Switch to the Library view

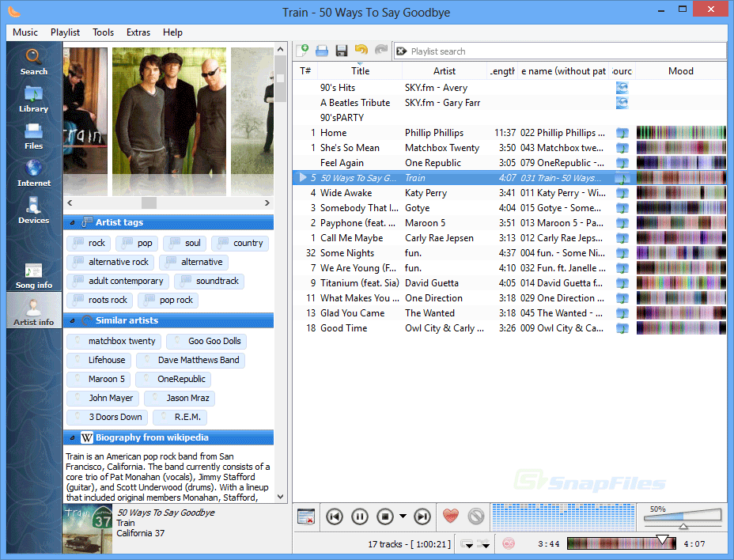(x=33, y=99)
